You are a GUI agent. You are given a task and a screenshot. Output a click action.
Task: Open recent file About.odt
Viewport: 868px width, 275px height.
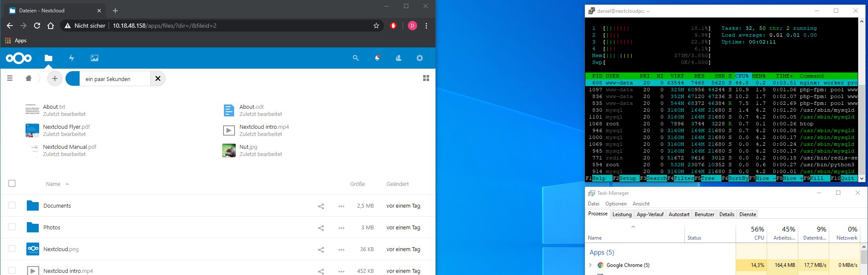click(252, 107)
